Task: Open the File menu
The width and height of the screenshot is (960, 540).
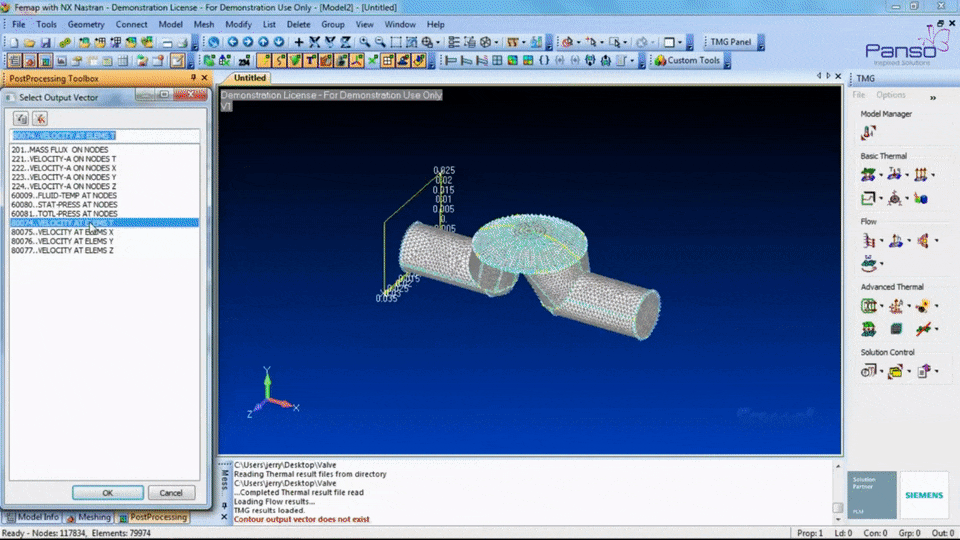Action: pyautogui.click(x=19, y=24)
